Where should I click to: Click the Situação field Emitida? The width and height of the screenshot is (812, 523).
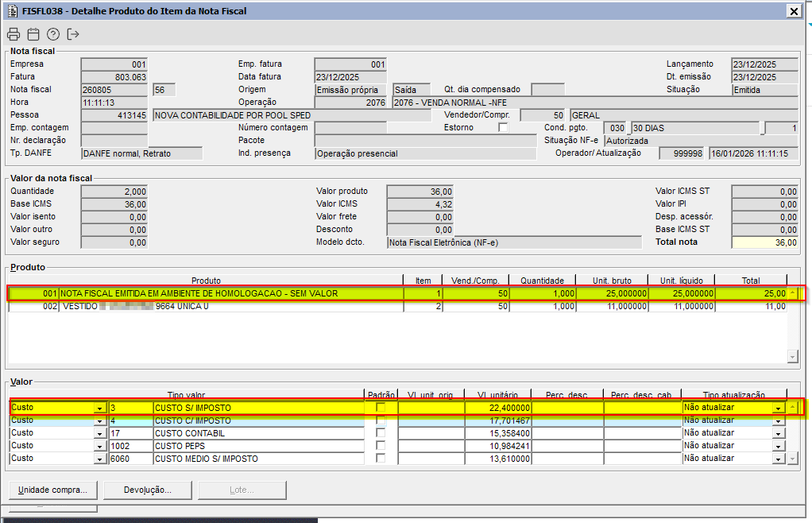tap(765, 90)
